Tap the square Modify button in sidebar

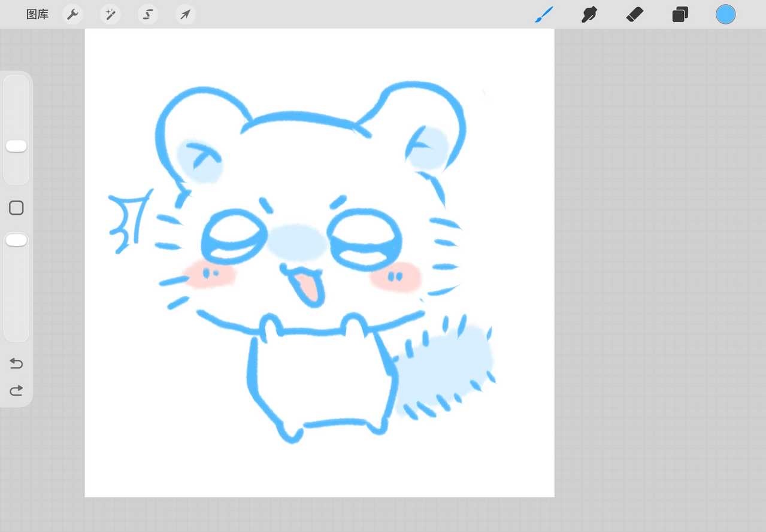pyautogui.click(x=16, y=208)
